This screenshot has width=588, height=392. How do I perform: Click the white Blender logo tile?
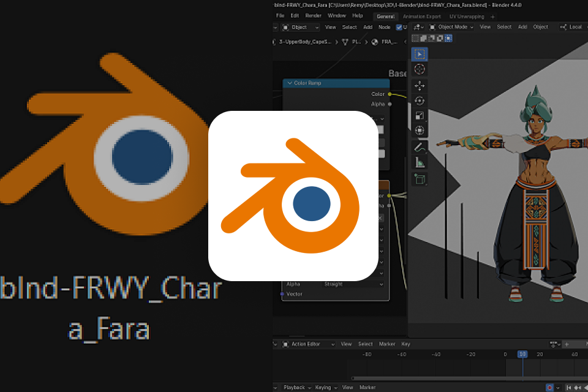tap(293, 196)
